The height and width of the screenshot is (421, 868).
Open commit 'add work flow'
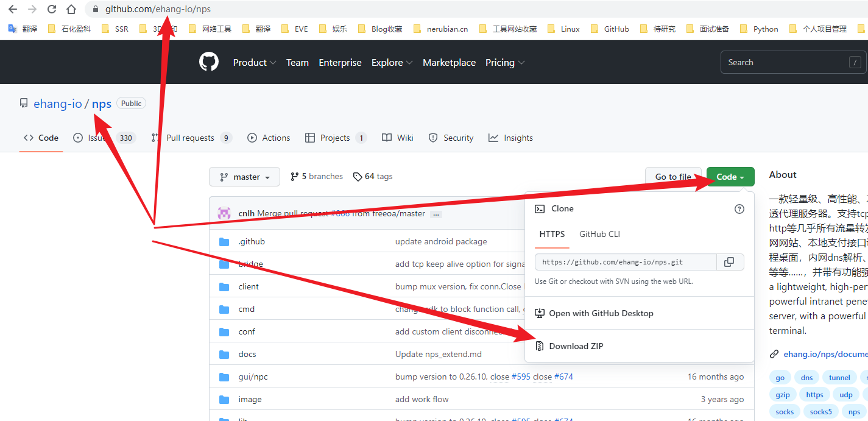coord(422,399)
